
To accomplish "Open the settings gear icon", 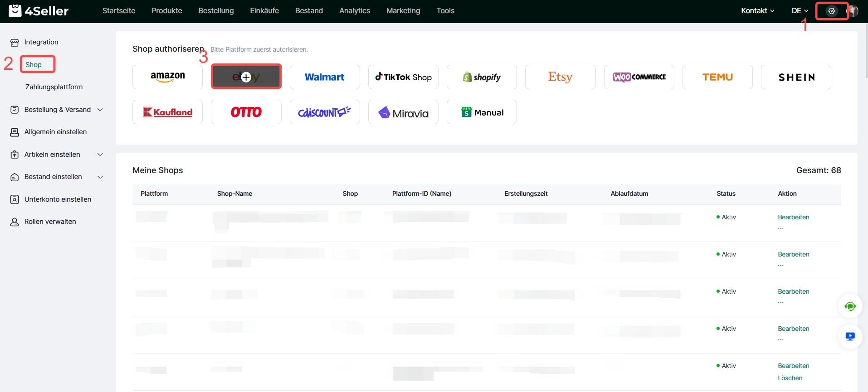I will tap(831, 11).
